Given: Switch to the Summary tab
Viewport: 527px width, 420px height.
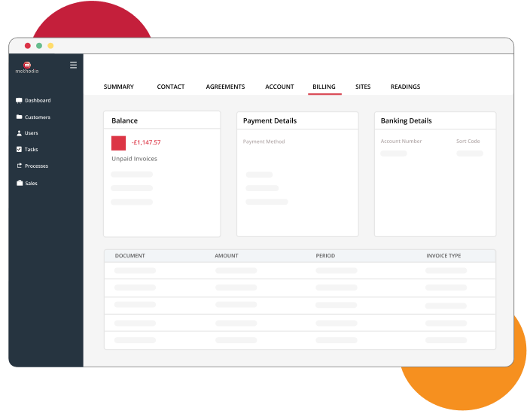Looking at the screenshot, I should click(x=119, y=87).
